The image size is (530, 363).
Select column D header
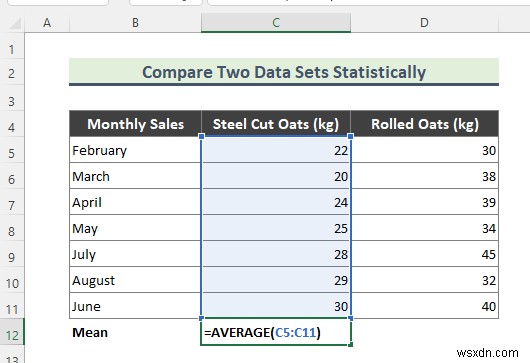pyautogui.click(x=424, y=23)
